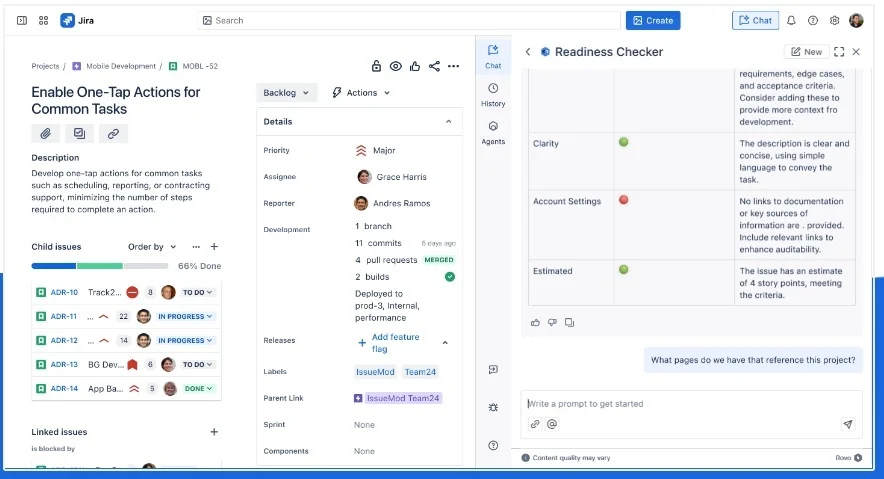Click the bug report icon in sidebar
Image resolution: width=884 pixels, height=479 pixels.
coord(493,407)
